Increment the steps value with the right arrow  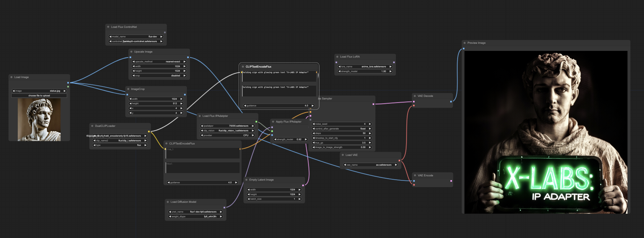[x=370, y=133]
